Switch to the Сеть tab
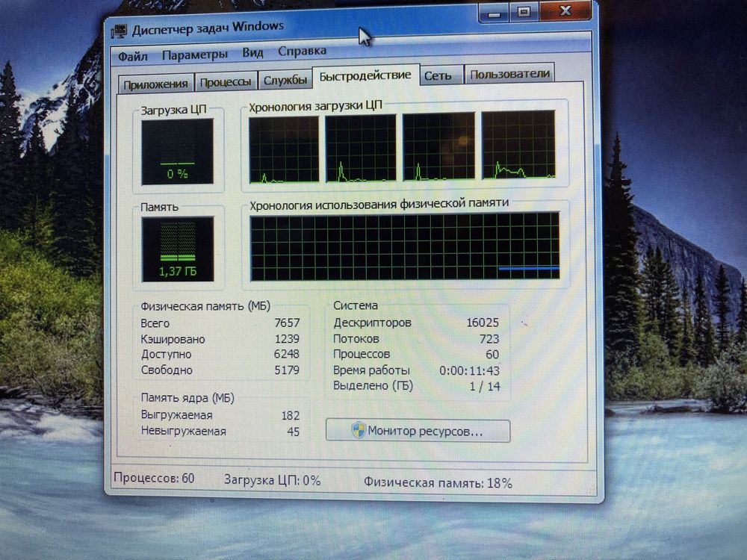The width and height of the screenshot is (747, 560). coord(438,75)
